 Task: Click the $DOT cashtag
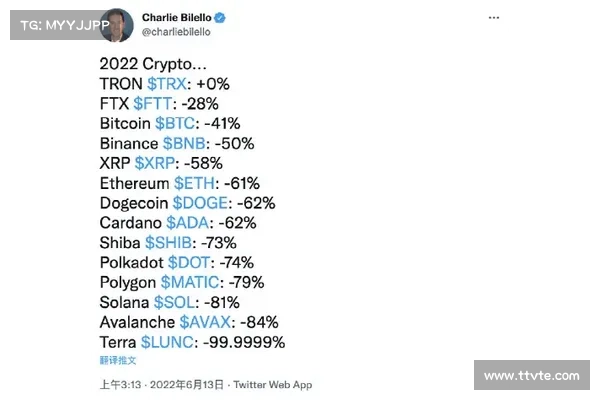(189, 263)
